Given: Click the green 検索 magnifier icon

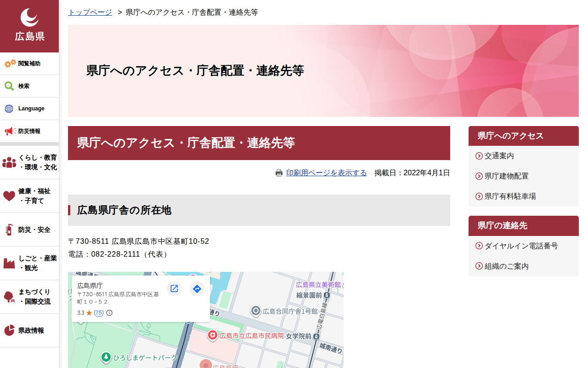Looking at the screenshot, I should click(x=9, y=86).
